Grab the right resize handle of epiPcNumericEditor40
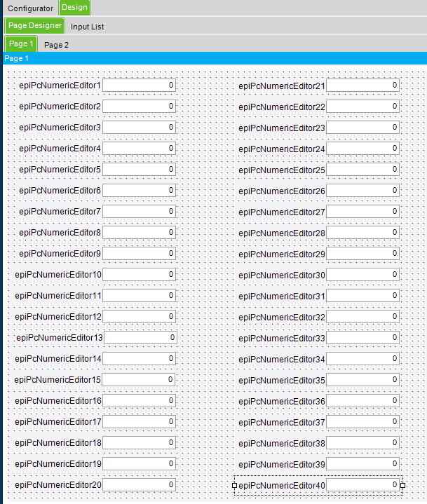This screenshot has width=427, height=504. [402, 485]
